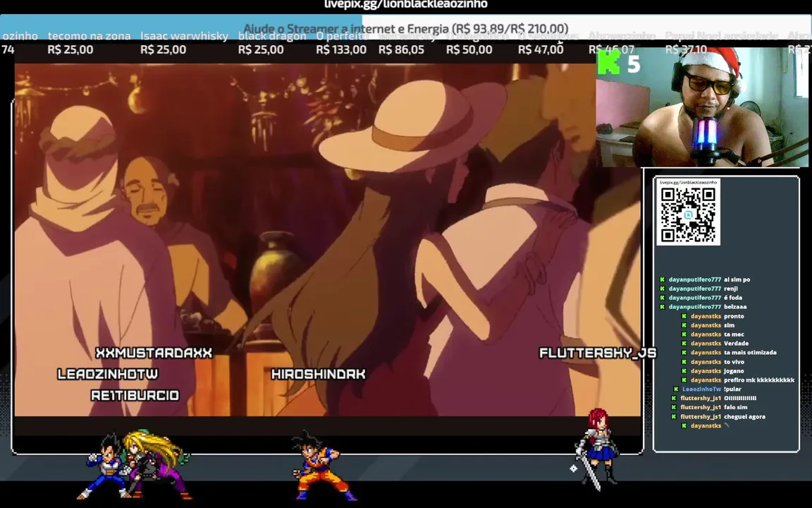Screen dimensions: 812x508
Task: Click the chat message 'belzaaa'
Action: [735, 307]
